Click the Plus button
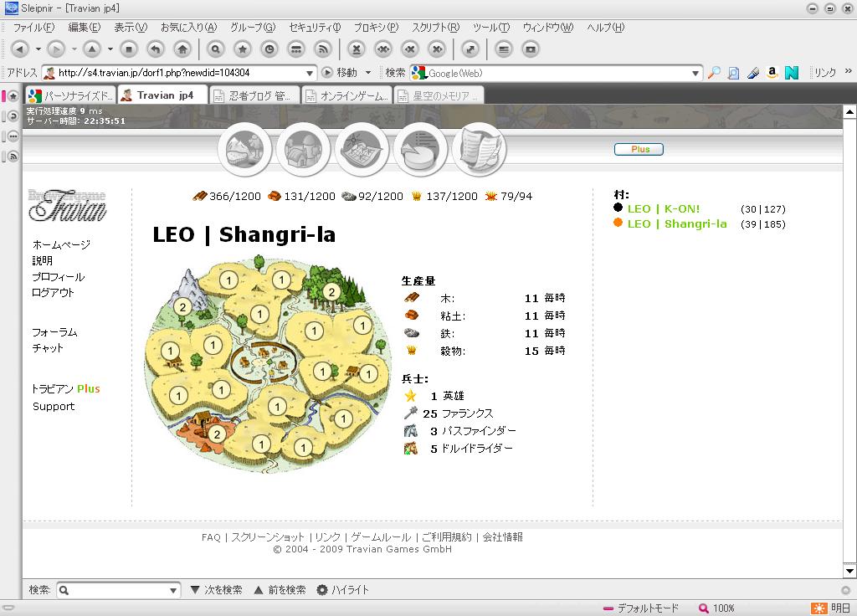This screenshot has width=857, height=616. click(639, 149)
